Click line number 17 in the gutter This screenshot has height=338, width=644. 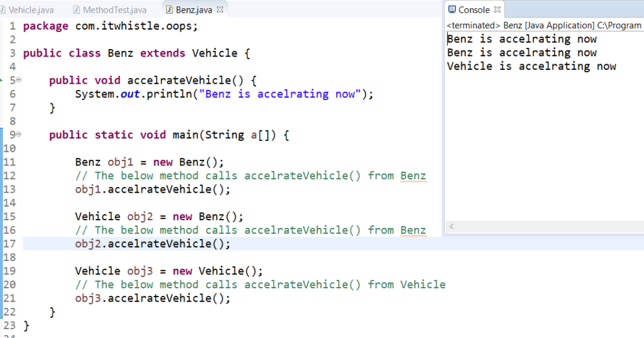[9, 244]
